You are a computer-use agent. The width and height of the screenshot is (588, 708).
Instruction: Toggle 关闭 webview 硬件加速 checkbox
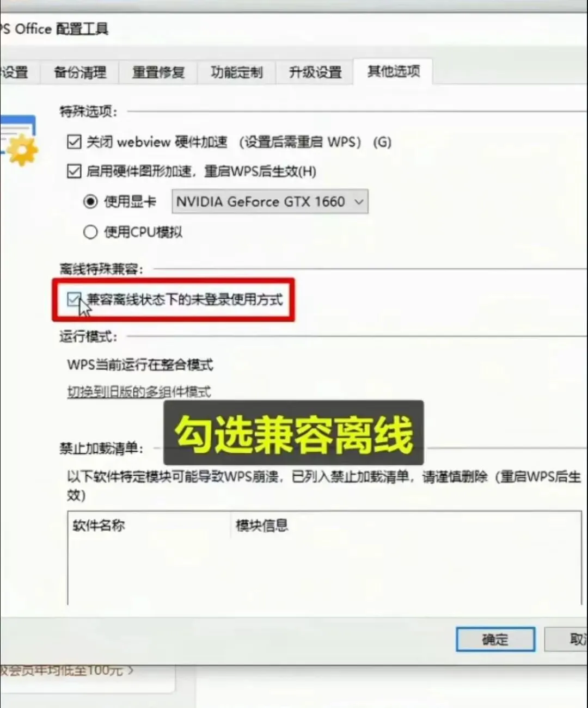click(73, 142)
